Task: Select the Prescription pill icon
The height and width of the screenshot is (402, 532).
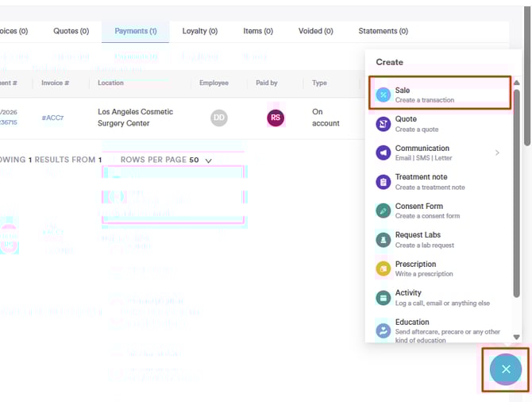Action: click(x=384, y=269)
